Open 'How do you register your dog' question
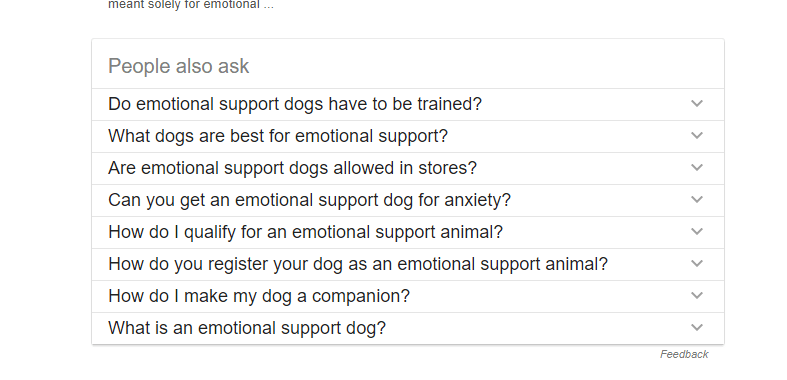Screen dimensions: 787x380 [408, 265]
